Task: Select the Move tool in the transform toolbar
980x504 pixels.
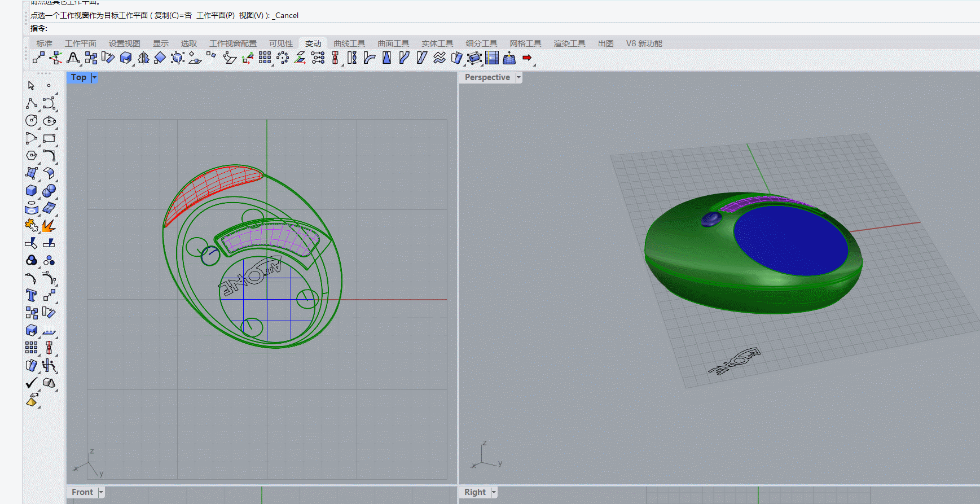Action: (x=38, y=58)
